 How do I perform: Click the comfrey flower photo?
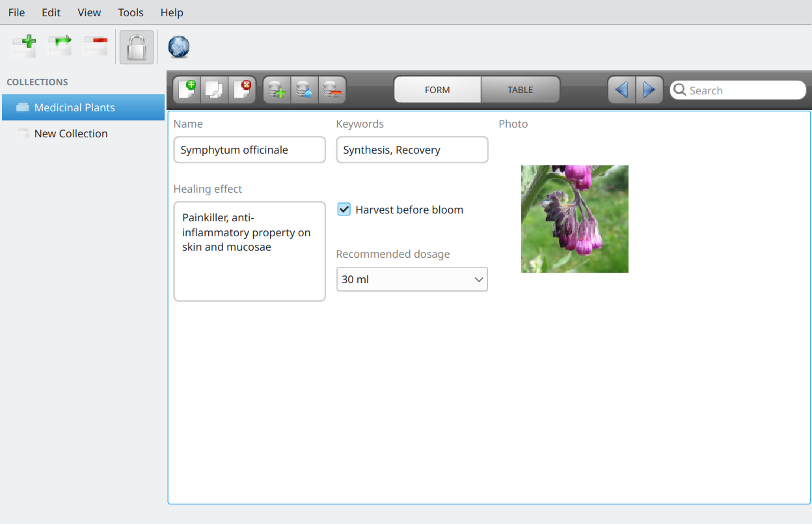[x=575, y=219]
